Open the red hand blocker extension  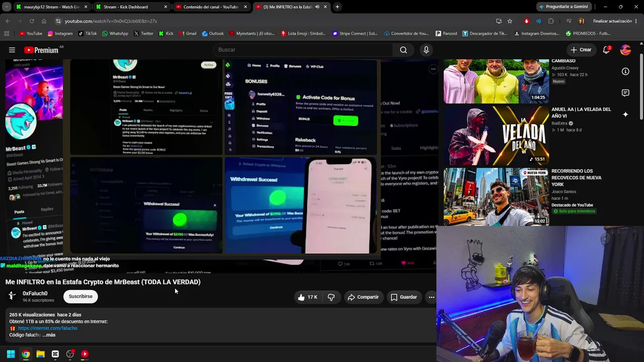pos(527,21)
